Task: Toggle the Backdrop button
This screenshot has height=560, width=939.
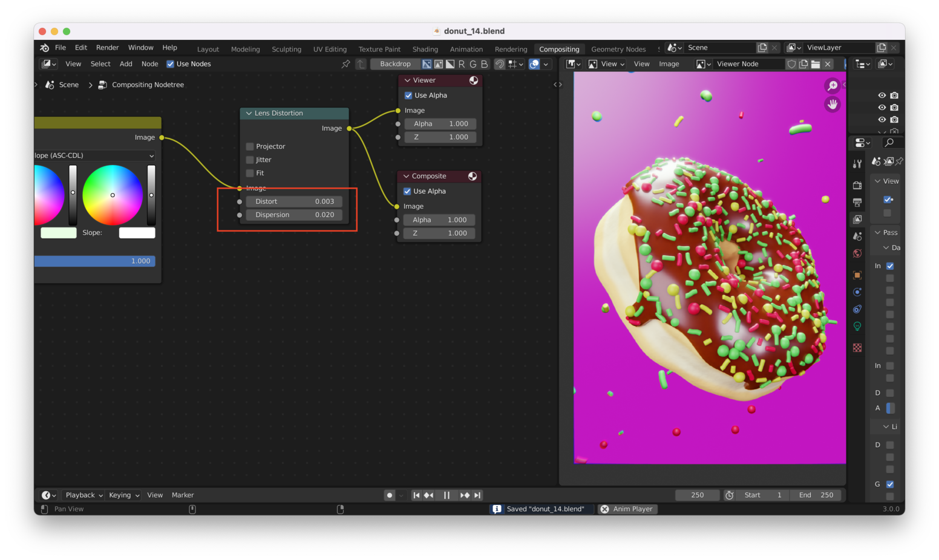Action: click(x=394, y=63)
